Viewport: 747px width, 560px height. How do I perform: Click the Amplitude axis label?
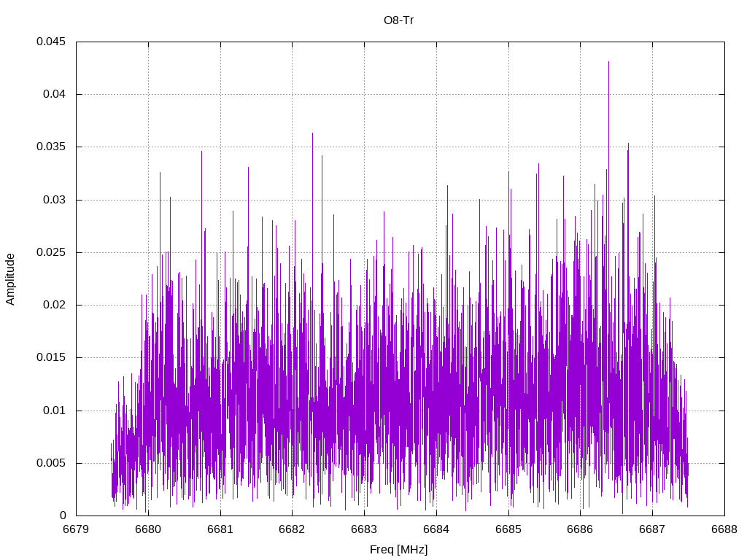point(10,279)
